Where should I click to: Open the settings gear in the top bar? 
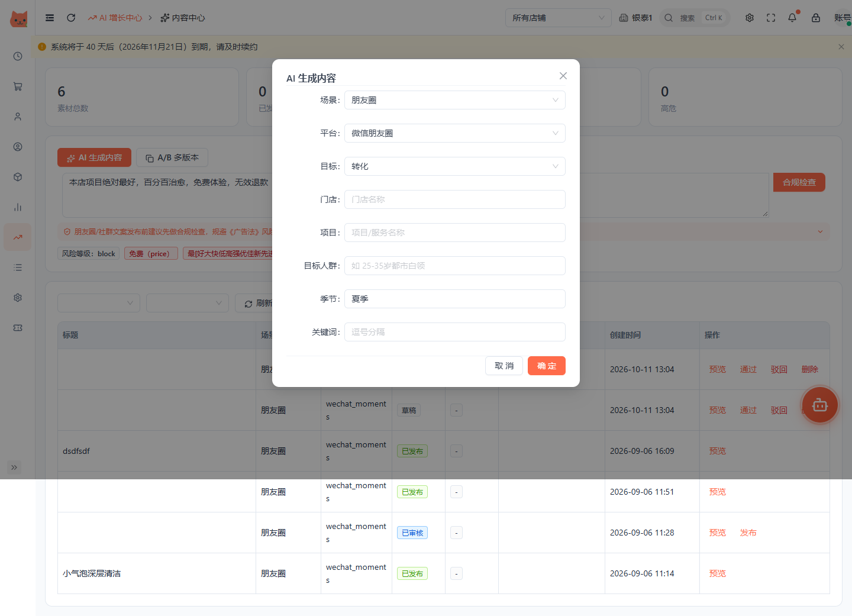click(750, 18)
